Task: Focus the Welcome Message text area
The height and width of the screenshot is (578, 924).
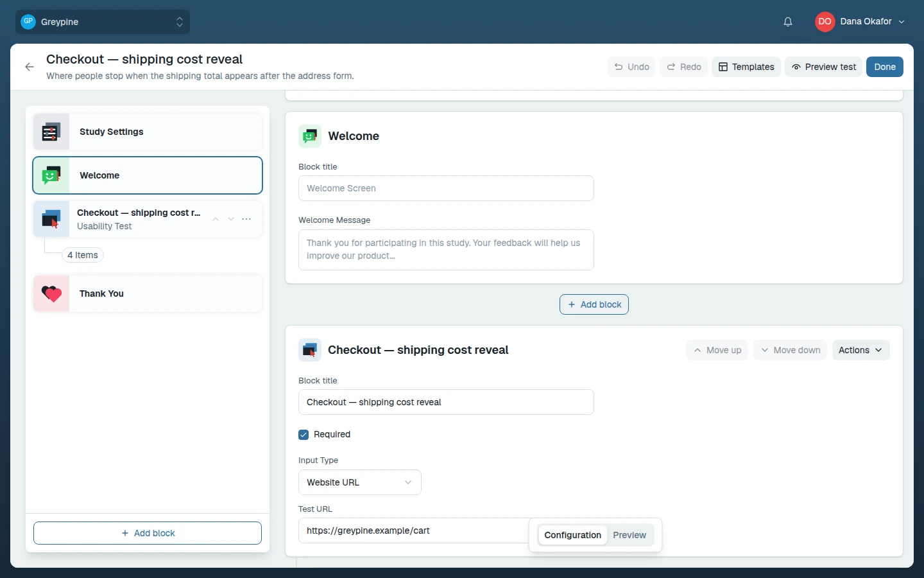Action: coord(446,250)
